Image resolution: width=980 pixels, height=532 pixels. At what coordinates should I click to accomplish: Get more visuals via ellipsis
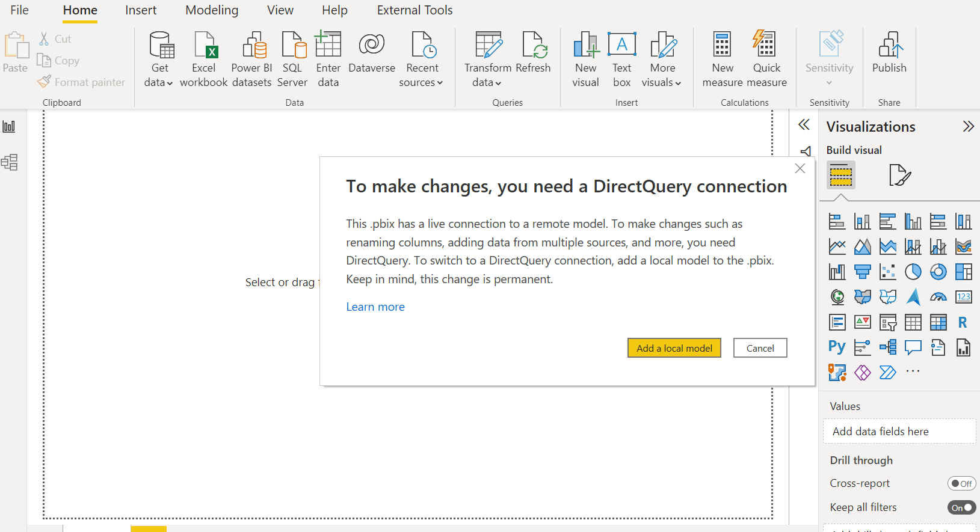[x=913, y=371]
